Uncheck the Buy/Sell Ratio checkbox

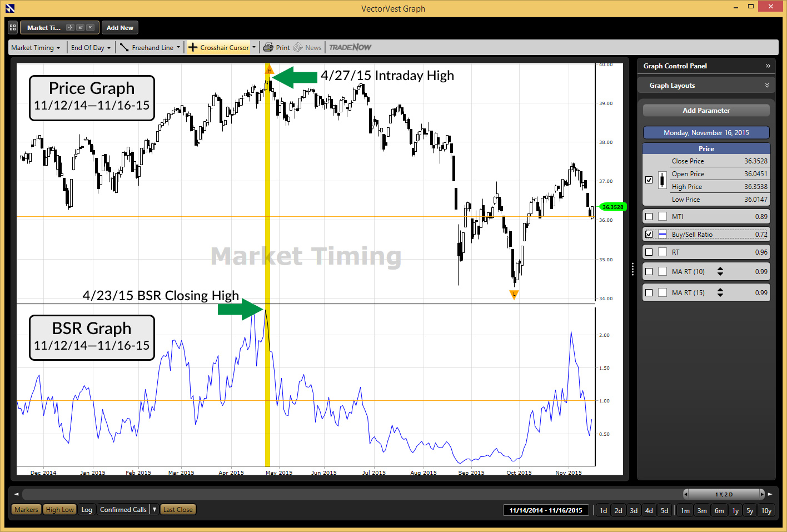(649, 234)
